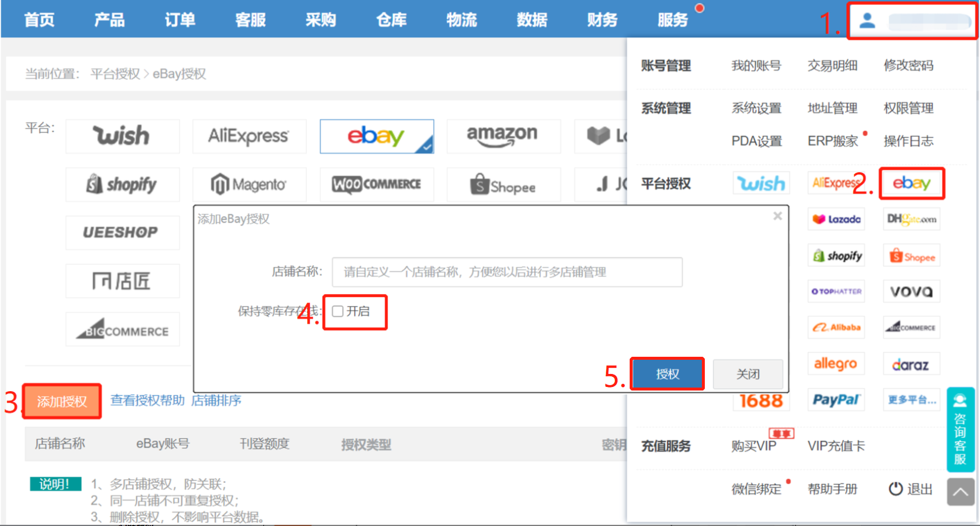The image size is (980, 526).
Task: Open 地址管理 in system management
Action: (833, 108)
